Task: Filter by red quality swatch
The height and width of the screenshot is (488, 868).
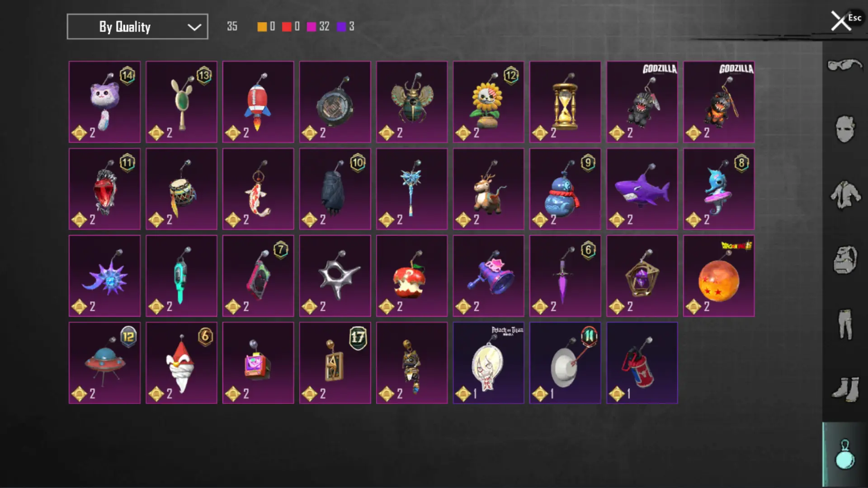Action: (287, 27)
